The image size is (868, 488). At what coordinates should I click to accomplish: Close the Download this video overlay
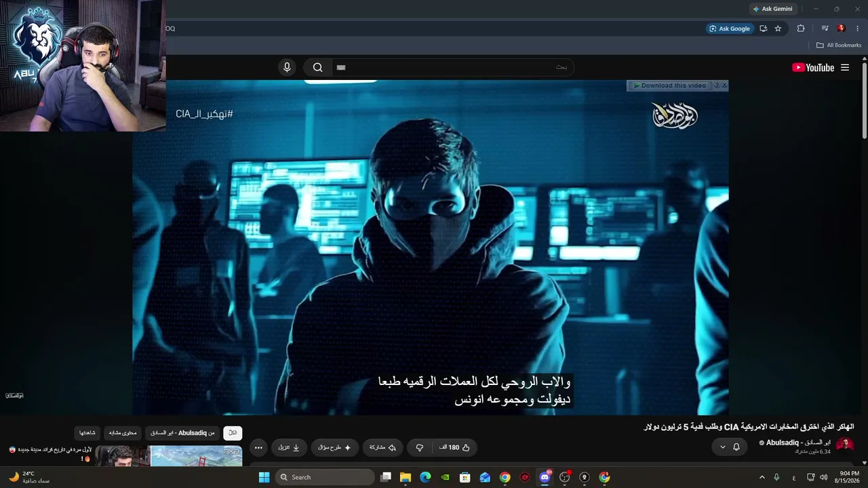[724, 85]
